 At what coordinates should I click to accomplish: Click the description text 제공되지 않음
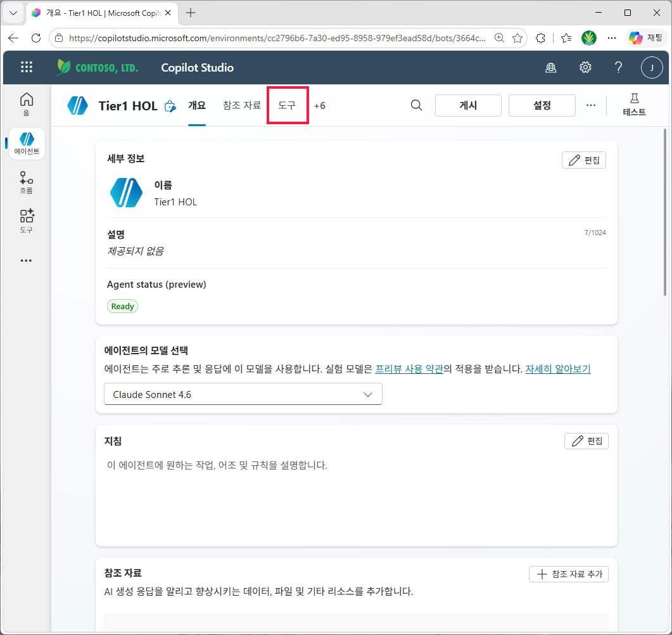[136, 251]
